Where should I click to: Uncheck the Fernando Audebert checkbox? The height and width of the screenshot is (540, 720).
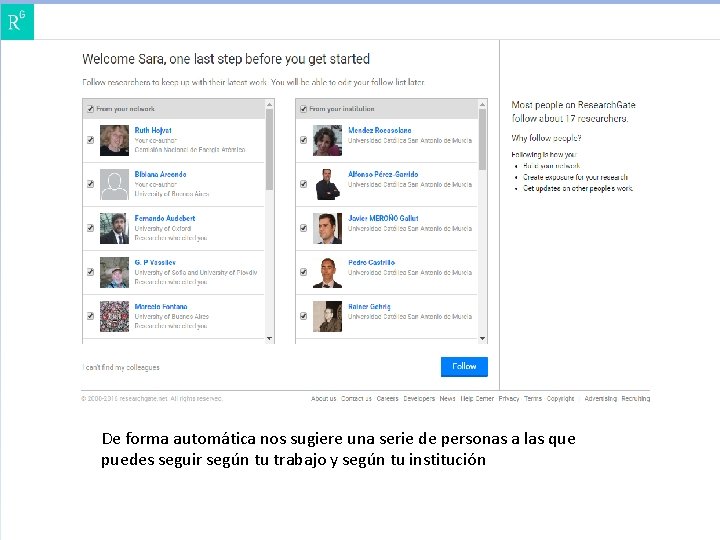(90, 228)
